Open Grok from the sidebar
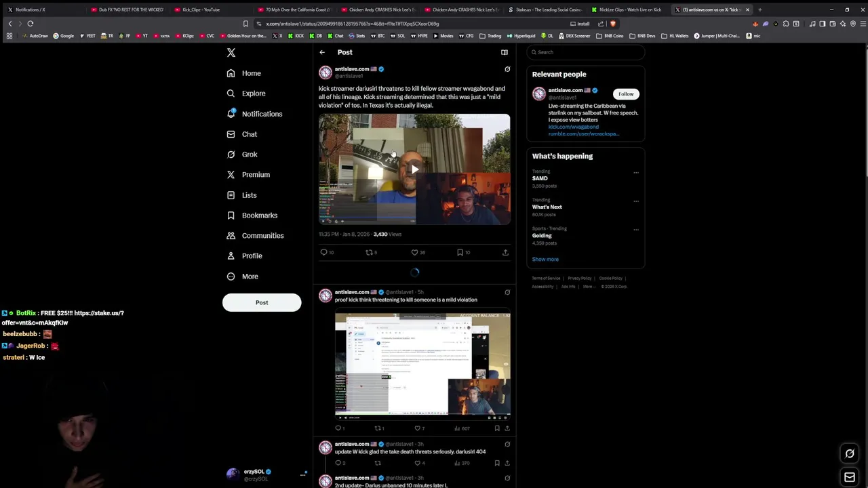The image size is (868, 488). 241,155
